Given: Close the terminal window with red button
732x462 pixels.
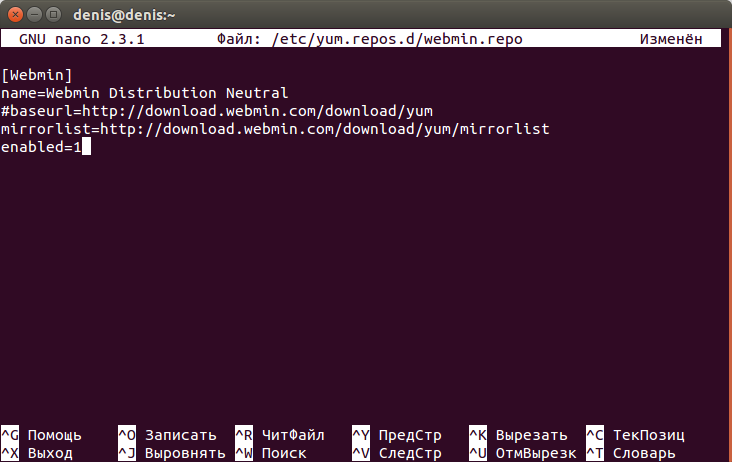Looking at the screenshot, I should [x=15, y=15].
